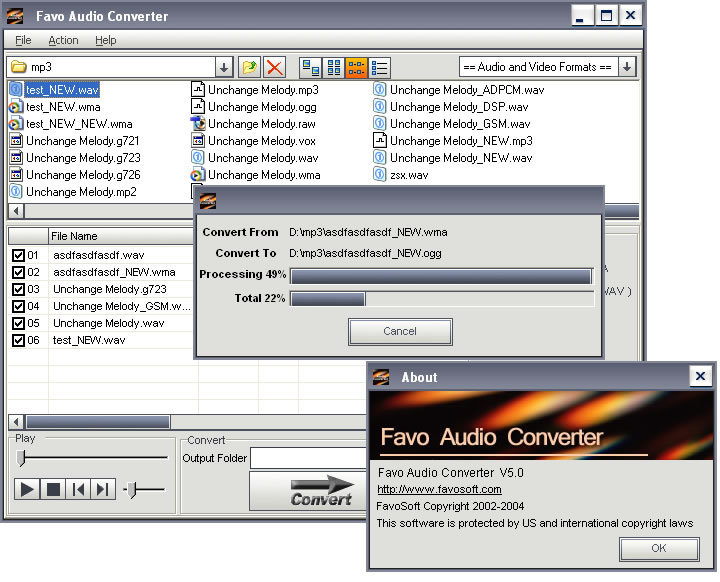Uncheck row 04 Unchange Melody_GSM
The image size is (720, 582).
pos(18,306)
